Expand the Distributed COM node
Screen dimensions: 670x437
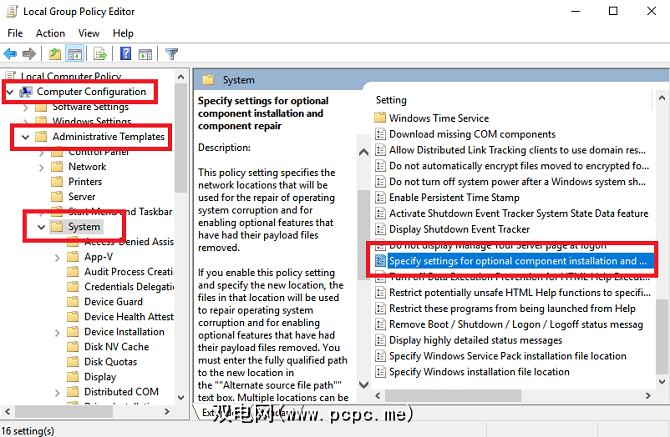point(57,393)
